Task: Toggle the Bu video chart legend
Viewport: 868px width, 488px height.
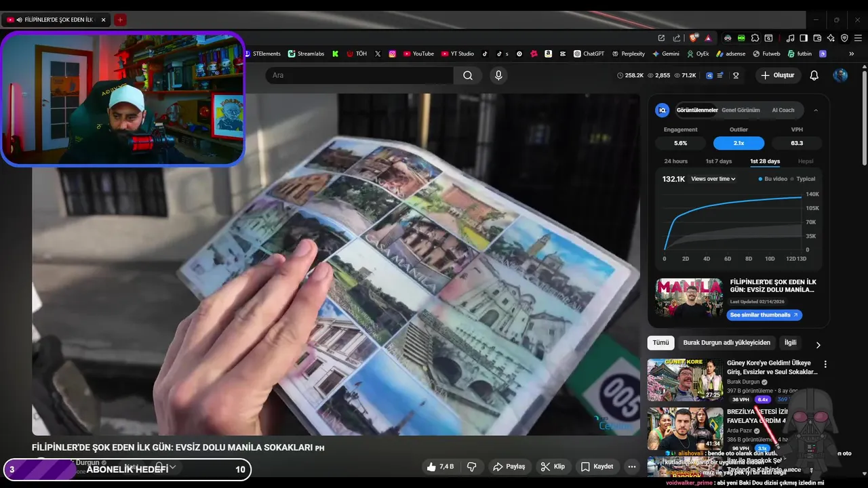Action: 773,179
